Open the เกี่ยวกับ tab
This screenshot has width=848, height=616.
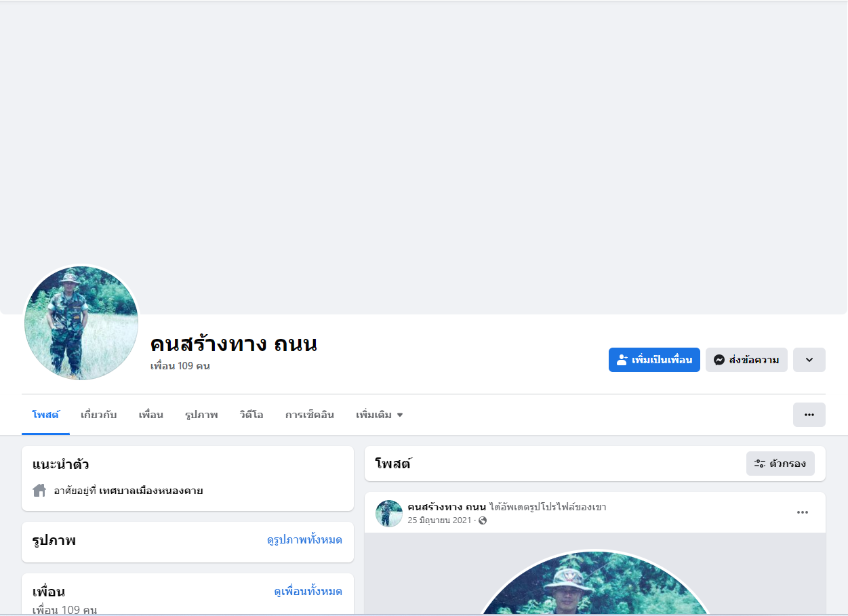point(99,415)
